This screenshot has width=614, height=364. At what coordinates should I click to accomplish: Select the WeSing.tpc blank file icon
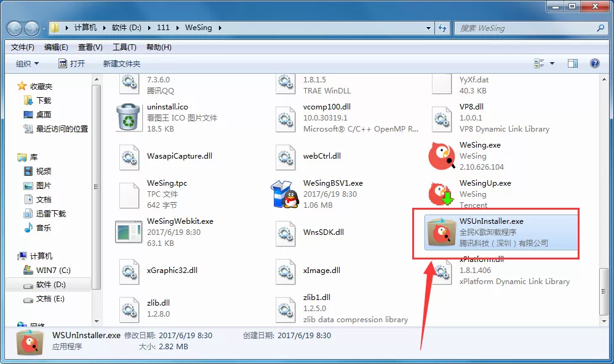tap(129, 196)
